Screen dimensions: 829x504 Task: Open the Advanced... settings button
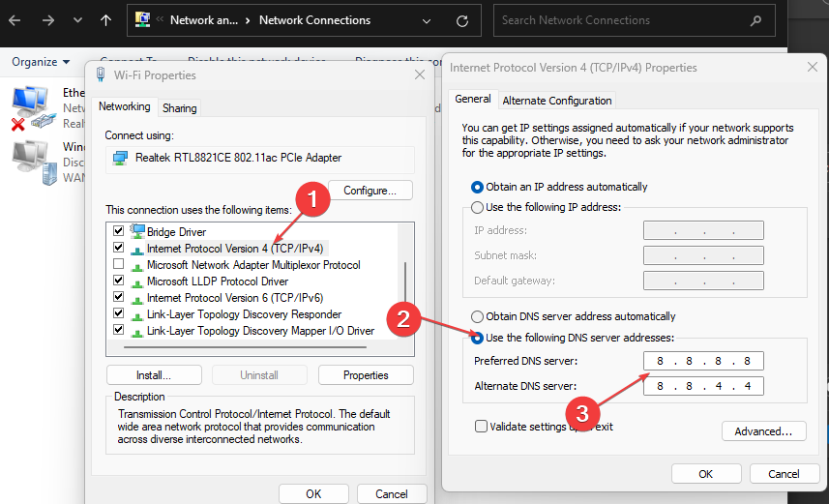click(x=764, y=431)
